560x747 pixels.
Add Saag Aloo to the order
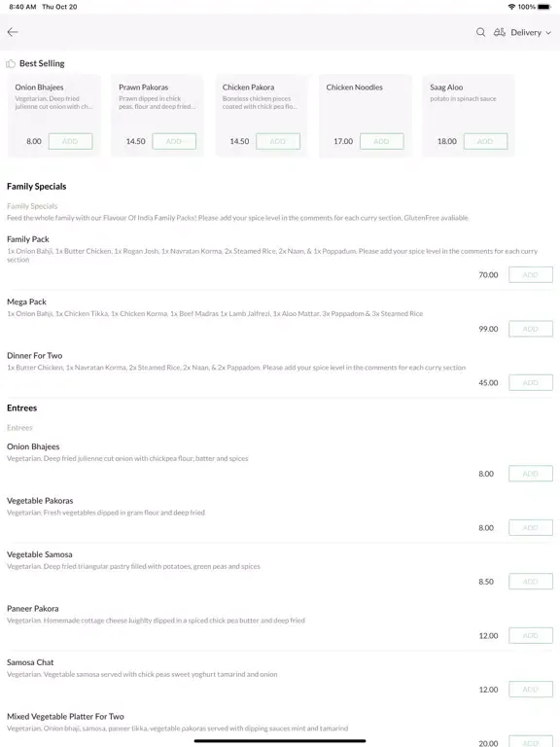tap(486, 141)
